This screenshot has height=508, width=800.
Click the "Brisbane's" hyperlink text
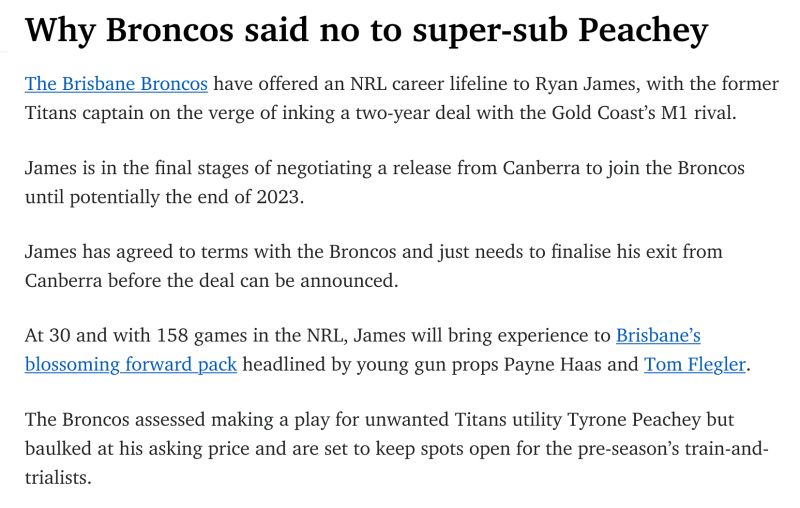(658, 335)
